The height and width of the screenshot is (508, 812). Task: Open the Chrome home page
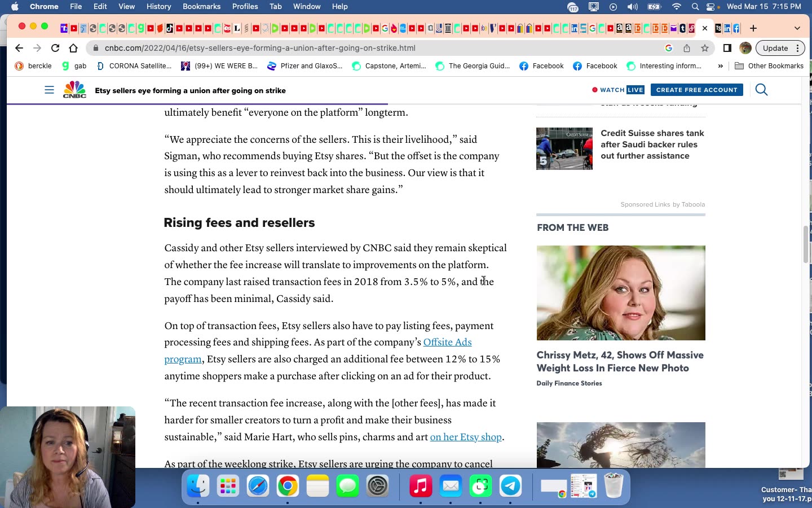pos(73,48)
